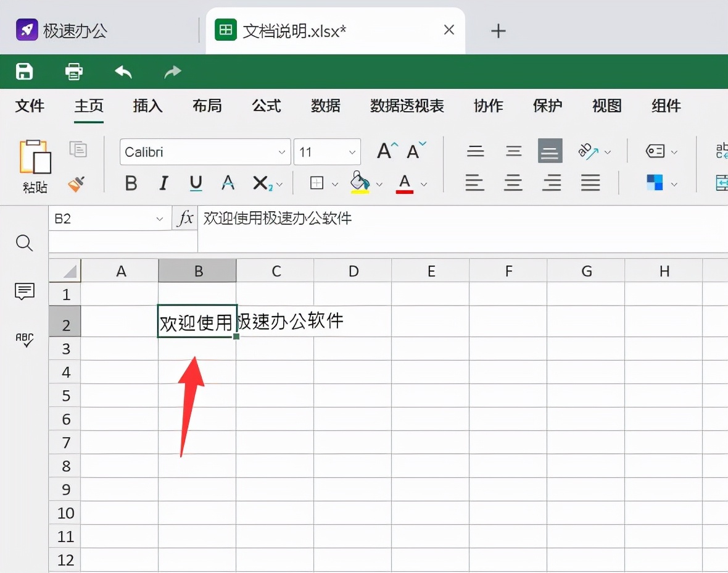Screen dimensions: 728x573
Task: Switch to the 主页 tab
Action: (89, 106)
